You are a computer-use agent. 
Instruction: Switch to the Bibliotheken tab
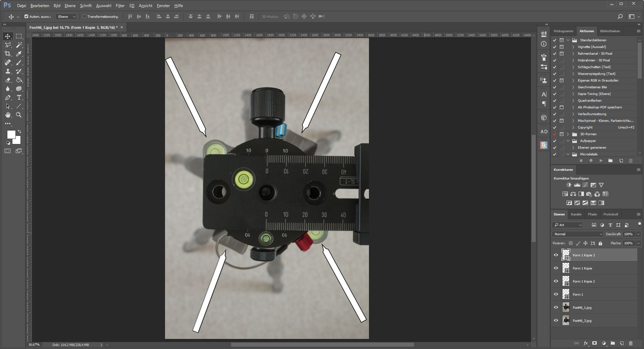[x=610, y=31]
